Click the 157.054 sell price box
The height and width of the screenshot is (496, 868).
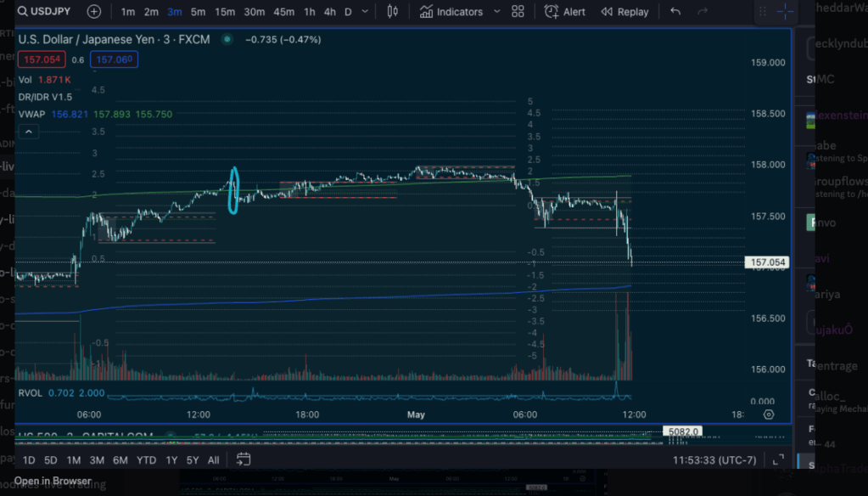[41, 59]
